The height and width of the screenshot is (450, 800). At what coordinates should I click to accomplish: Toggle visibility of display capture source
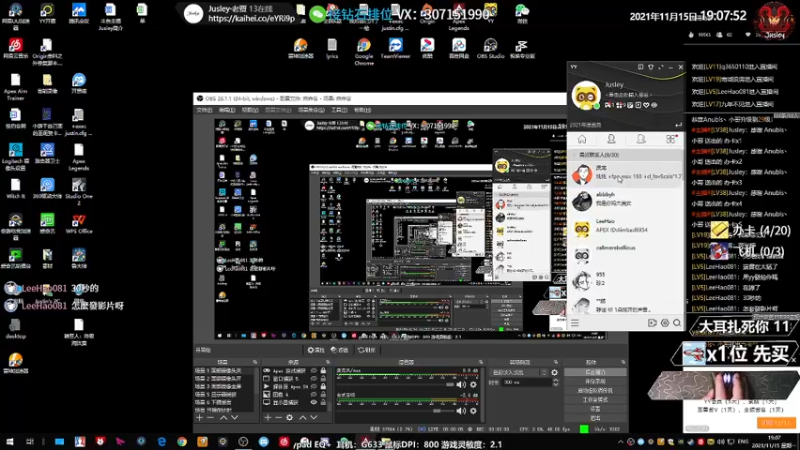314,402
